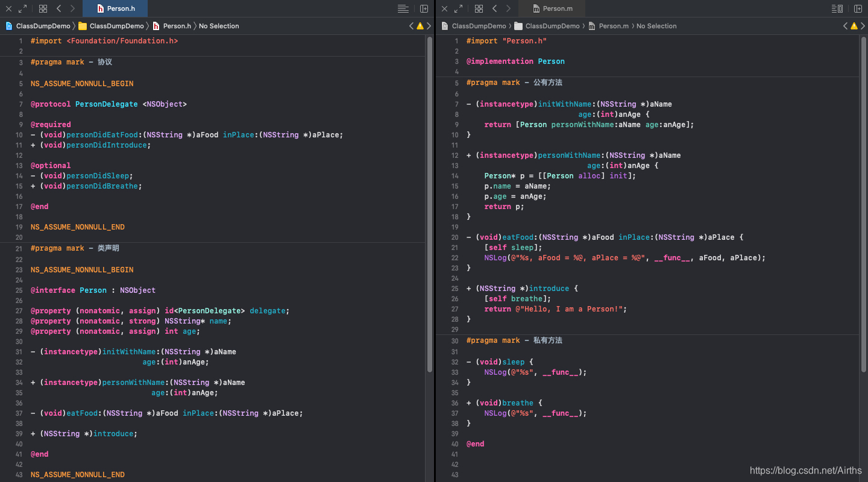Go forward in Person.m editor history
Screen dimensions: 868x482
[x=508, y=8]
